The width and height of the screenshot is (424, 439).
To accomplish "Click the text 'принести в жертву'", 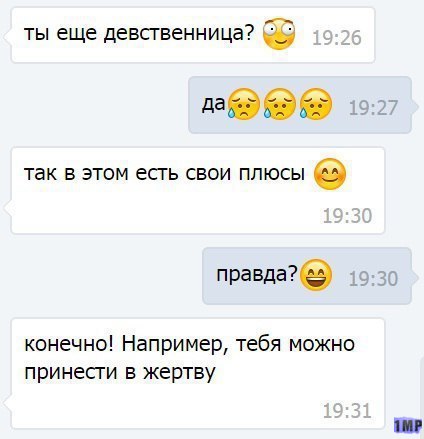I will tap(120, 372).
